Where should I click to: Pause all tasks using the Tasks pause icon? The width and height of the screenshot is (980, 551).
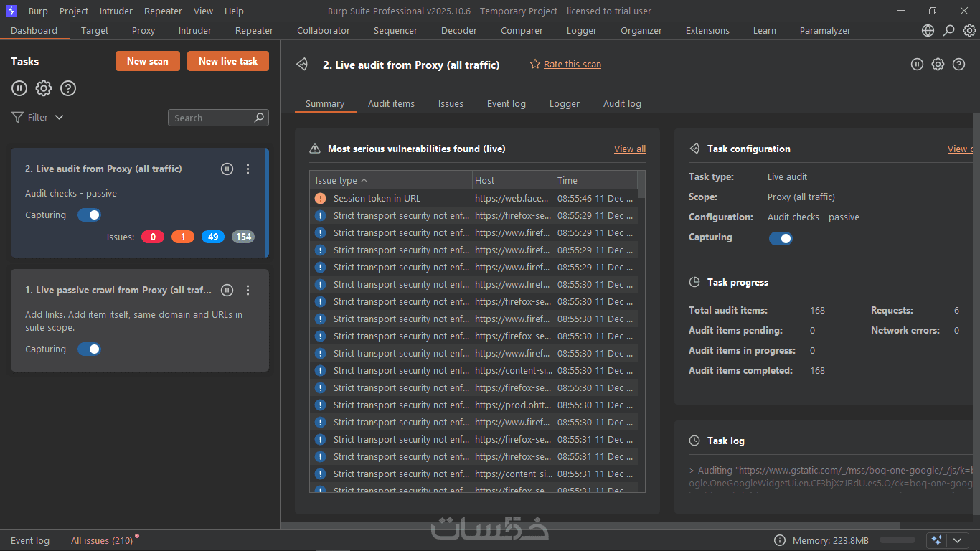pos(19,88)
